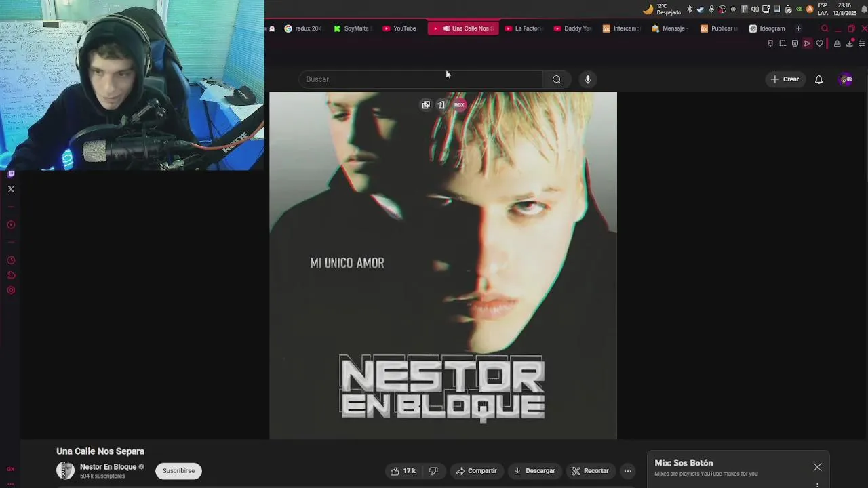Open the X (Twitter) sidebar icon
This screenshot has width=868, height=488.
tap(11, 189)
